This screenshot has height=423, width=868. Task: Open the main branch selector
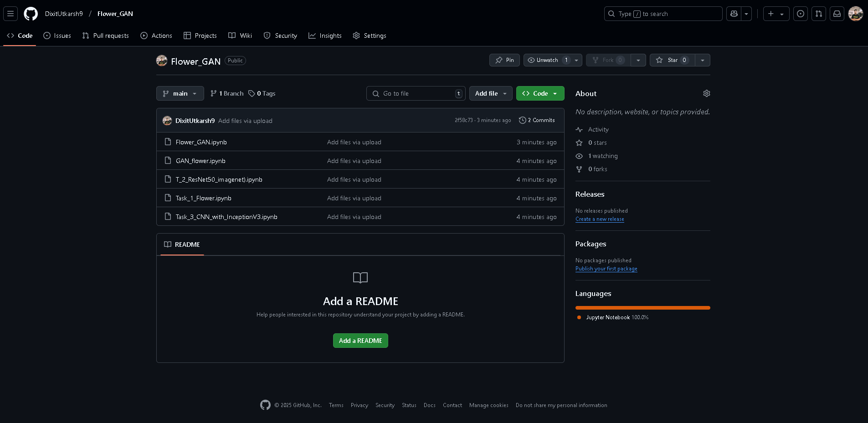[180, 93]
